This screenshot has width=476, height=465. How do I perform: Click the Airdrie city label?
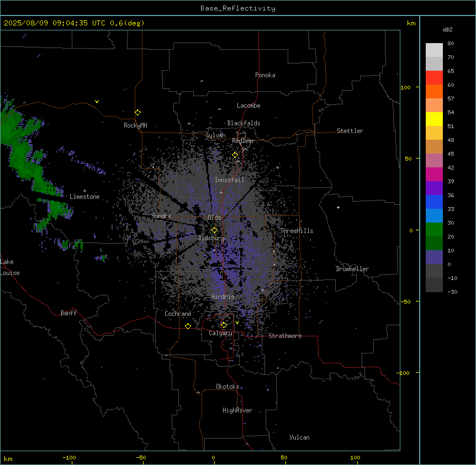223,297
